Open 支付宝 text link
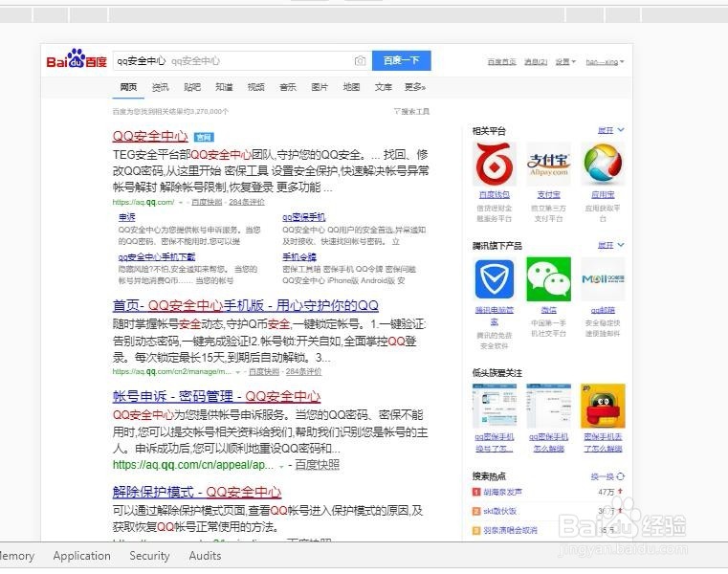Screen dimensions: 728x574 (548, 194)
